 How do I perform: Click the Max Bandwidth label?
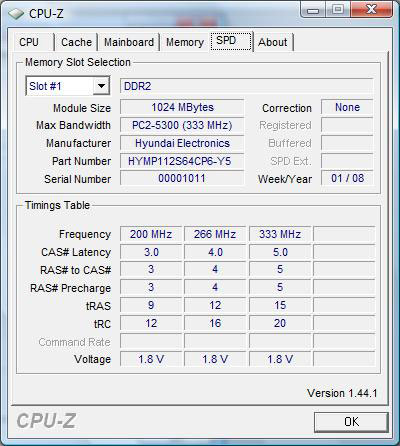(x=73, y=125)
